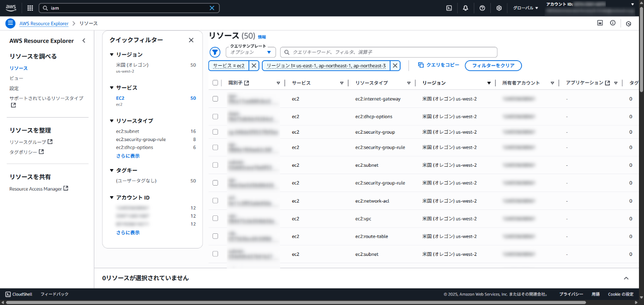644x305 pixels.
Task: Clear all applied filters
Action: point(493,66)
